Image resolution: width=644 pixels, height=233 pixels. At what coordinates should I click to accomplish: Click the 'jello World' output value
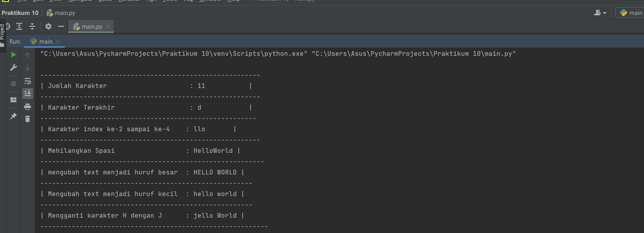pyautogui.click(x=215, y=215)
